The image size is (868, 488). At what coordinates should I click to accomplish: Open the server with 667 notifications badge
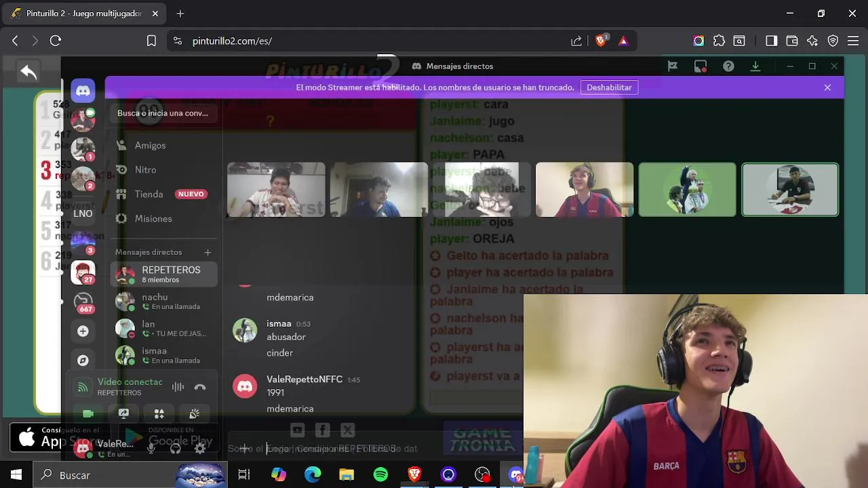click(x=83, y=302)
